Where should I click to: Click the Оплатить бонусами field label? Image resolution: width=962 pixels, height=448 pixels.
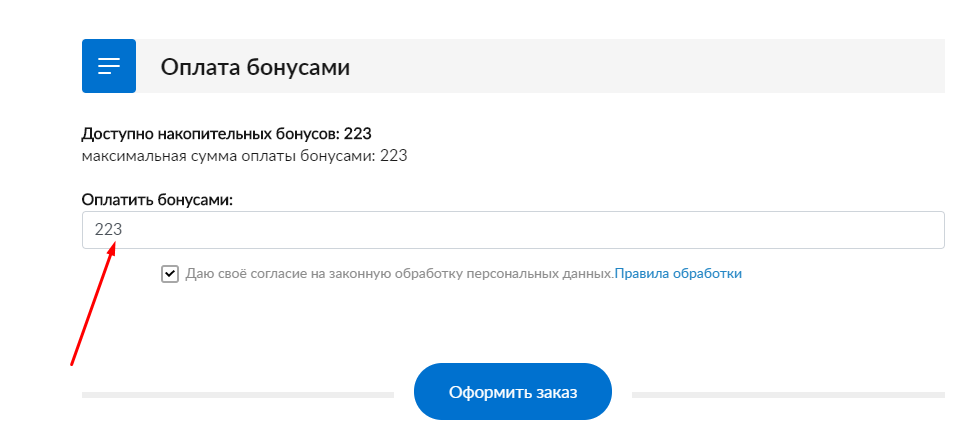pos(157,200)
